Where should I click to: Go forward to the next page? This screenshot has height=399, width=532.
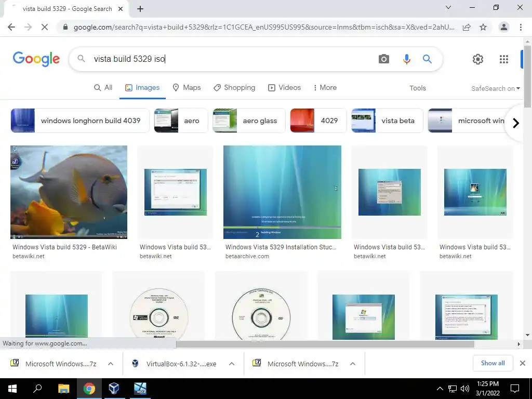[28, 27]
